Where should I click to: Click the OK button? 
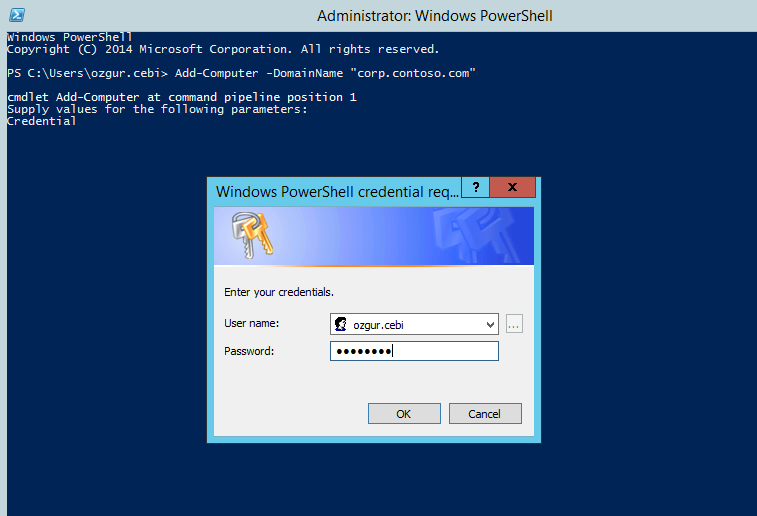(x=404, y=414)
